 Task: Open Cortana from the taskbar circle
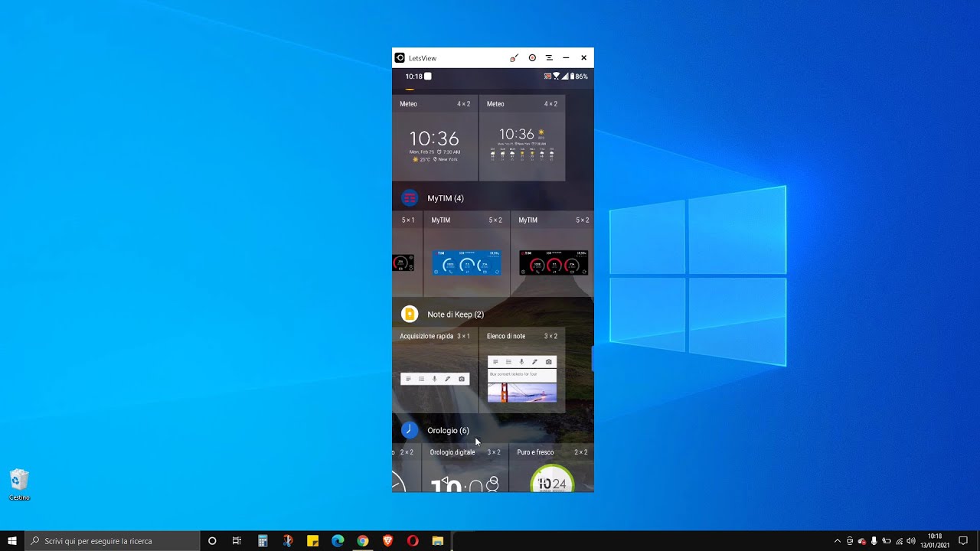(x=212, y=541)
